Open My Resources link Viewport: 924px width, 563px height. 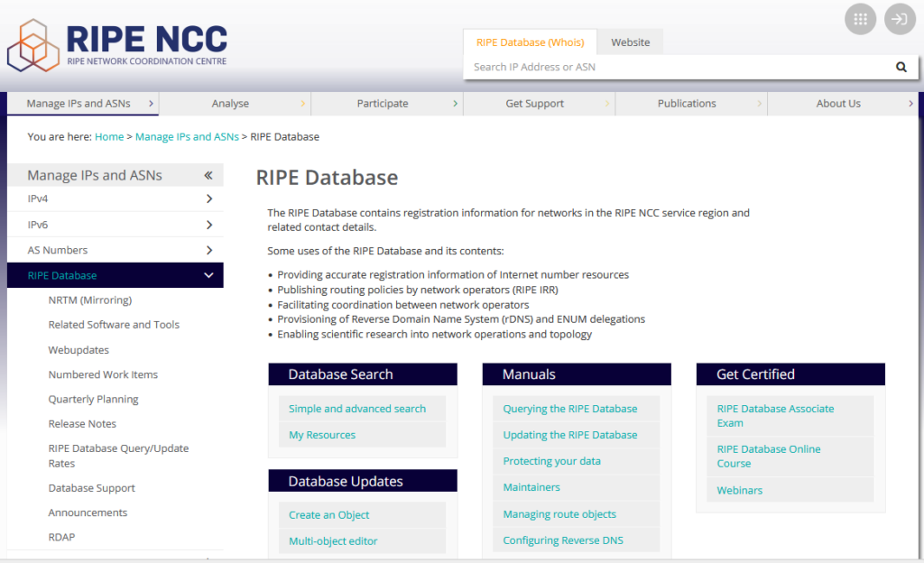322,435
